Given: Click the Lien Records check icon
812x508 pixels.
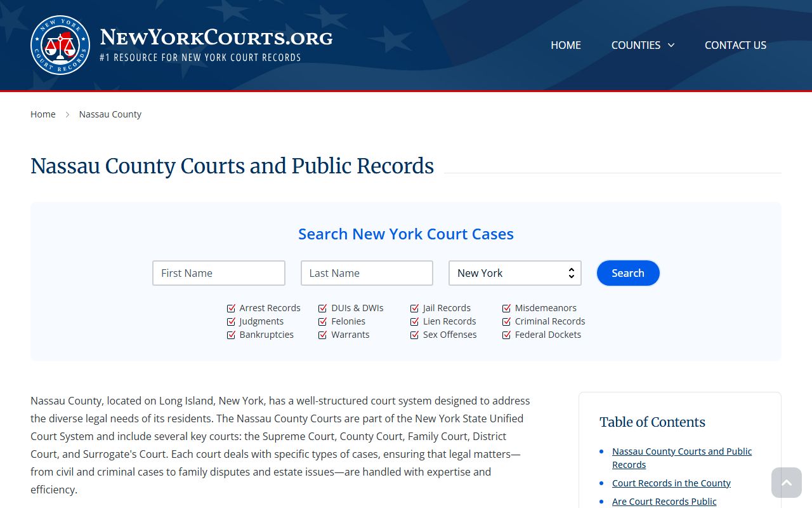Looking at the screenshot, I should click(415, 321).
